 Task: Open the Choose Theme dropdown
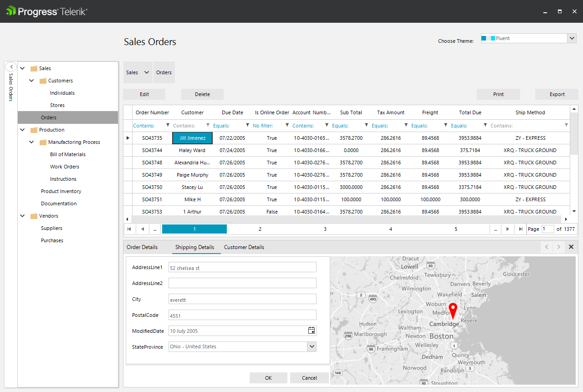click(572, 38)
